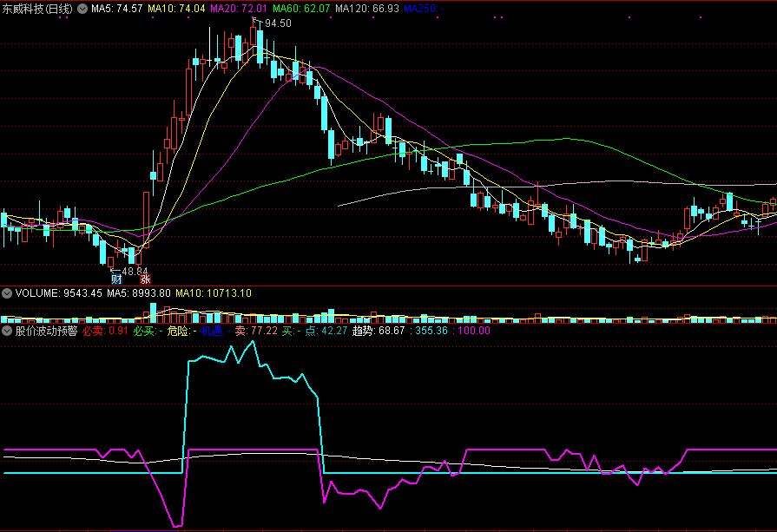
Task: Click the volume MA10: 10713.10 label
Action: tap(214, 293)
